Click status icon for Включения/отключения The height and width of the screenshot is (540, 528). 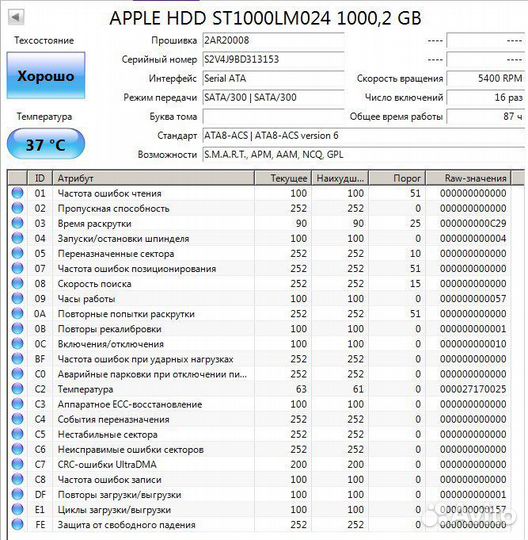(x=17, y=344)
